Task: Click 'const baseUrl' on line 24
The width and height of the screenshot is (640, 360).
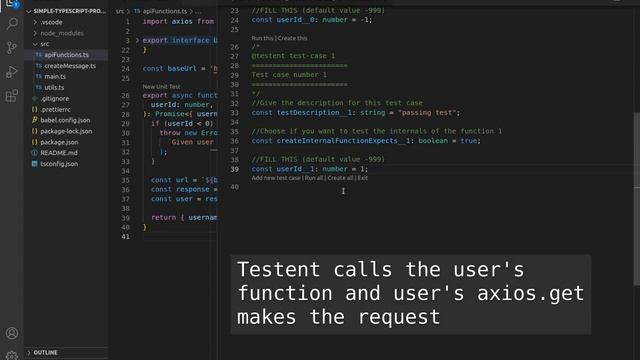Action: click(x=169, y=69)
